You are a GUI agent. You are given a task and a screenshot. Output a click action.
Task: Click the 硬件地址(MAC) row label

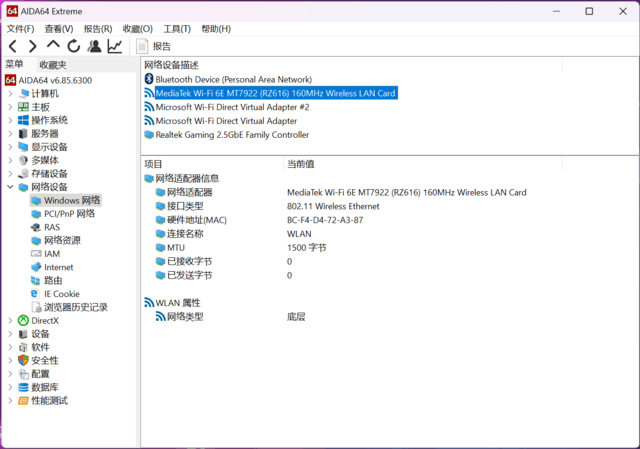coord(197,220)
